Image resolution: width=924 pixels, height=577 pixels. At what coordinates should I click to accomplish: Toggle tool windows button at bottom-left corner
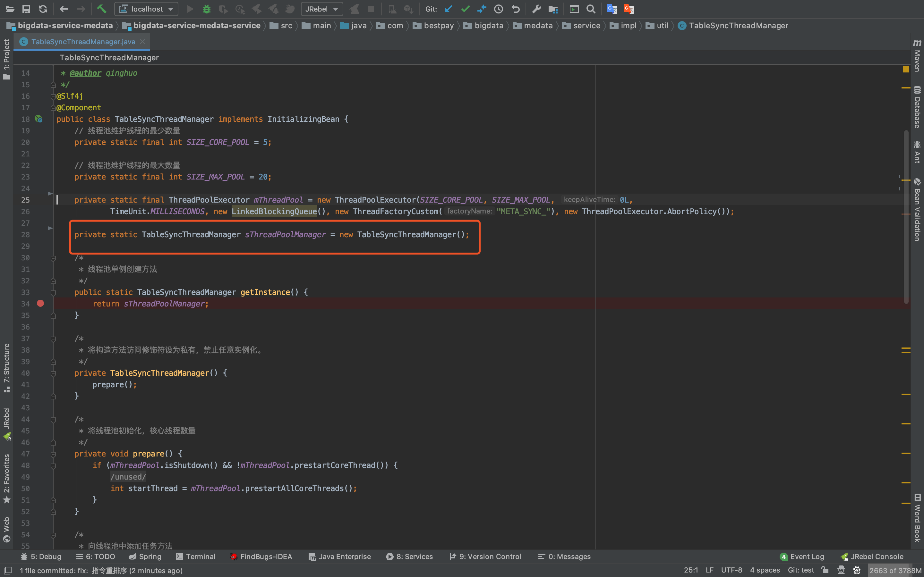click(7, 570)
